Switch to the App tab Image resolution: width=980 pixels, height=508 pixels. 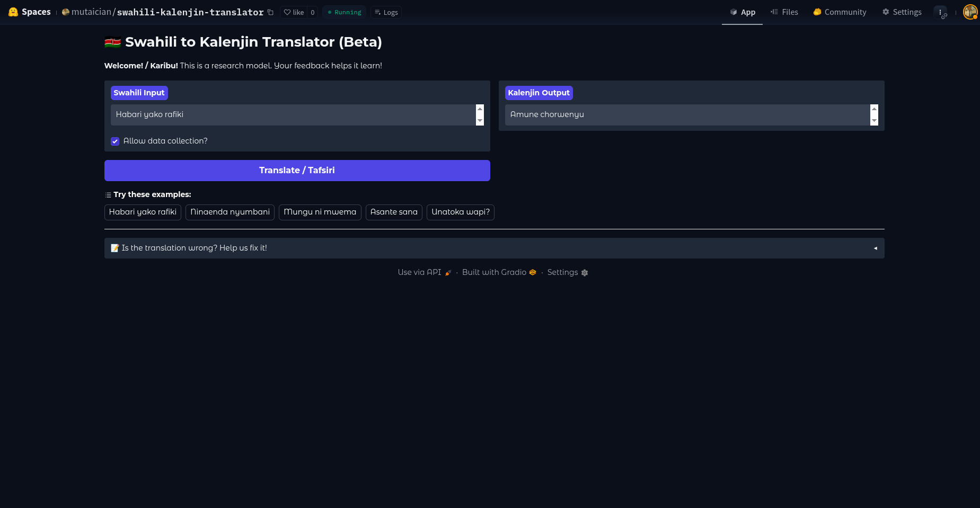(742, 12)
